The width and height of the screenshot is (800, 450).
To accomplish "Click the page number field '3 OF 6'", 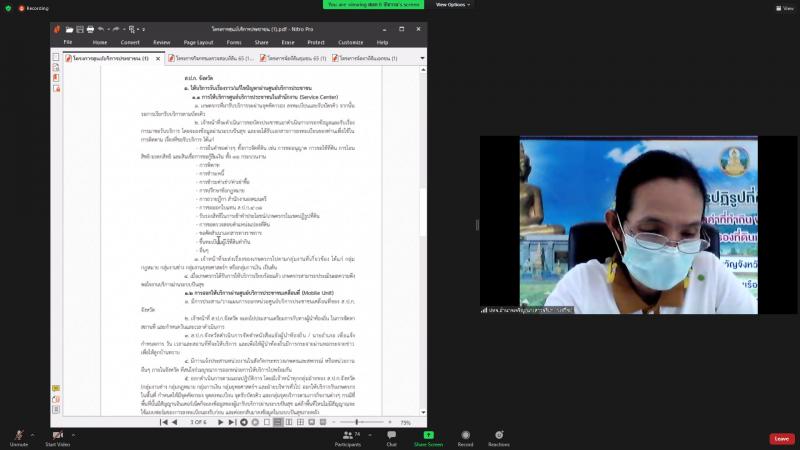I will (x=198, y=422).
